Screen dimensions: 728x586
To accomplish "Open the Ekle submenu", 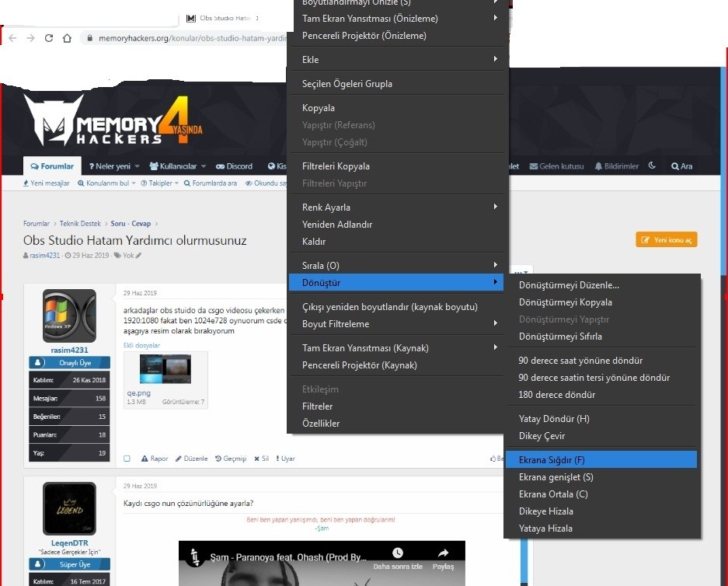I will (x=397, y=59).
